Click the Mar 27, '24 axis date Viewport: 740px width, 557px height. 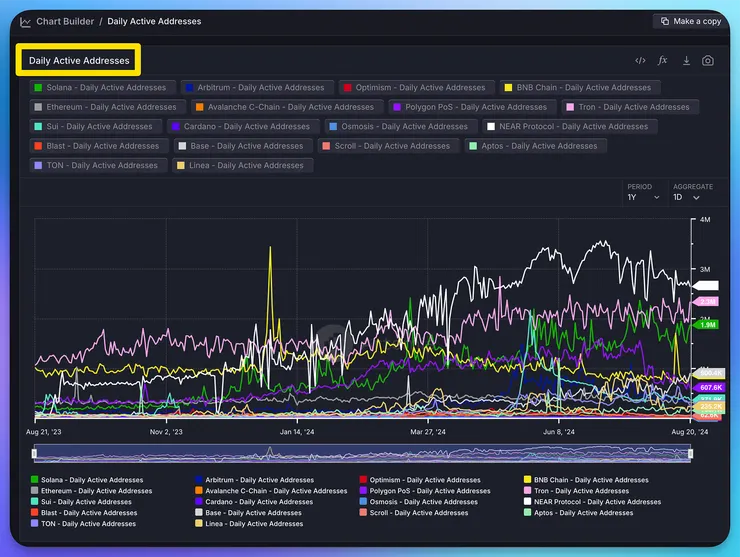[428, 432]
